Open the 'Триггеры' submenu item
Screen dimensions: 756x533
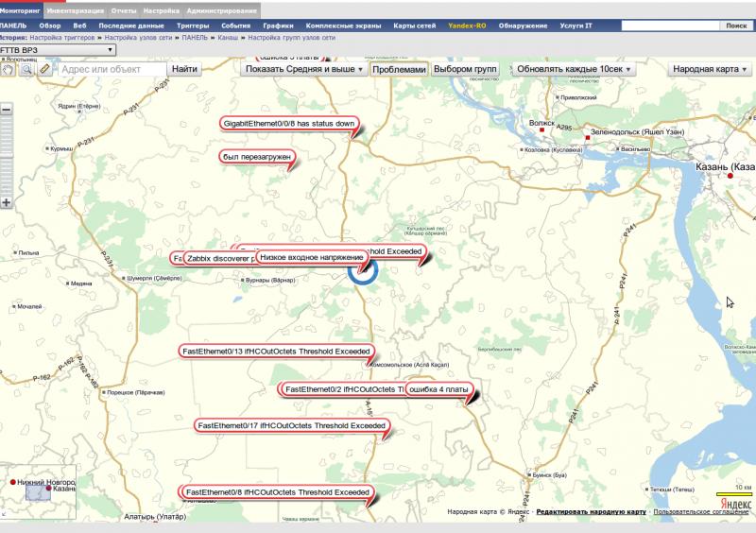[193, 26]
